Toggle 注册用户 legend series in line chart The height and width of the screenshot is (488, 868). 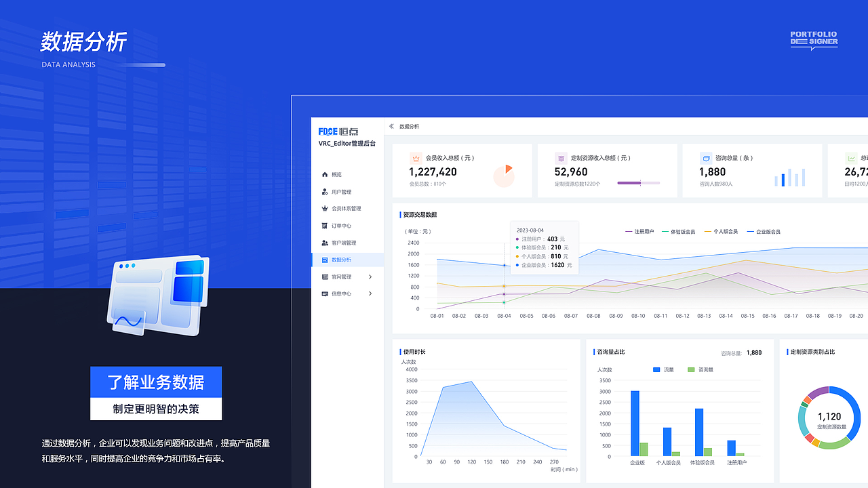[639, 232]
